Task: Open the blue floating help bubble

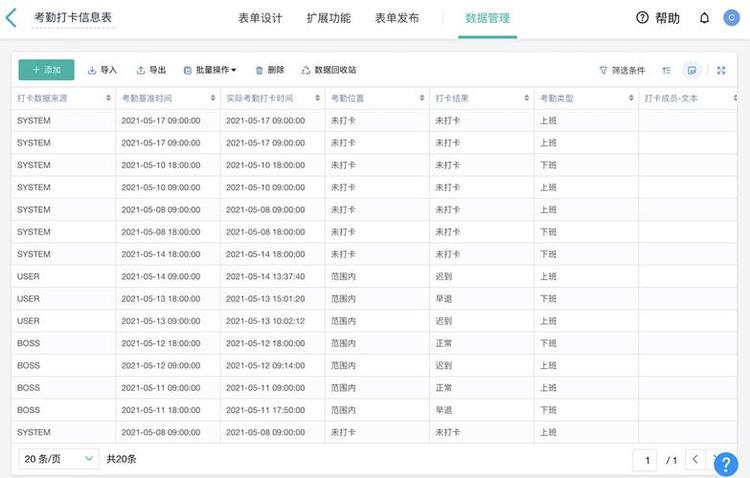Action: (726, 464)
